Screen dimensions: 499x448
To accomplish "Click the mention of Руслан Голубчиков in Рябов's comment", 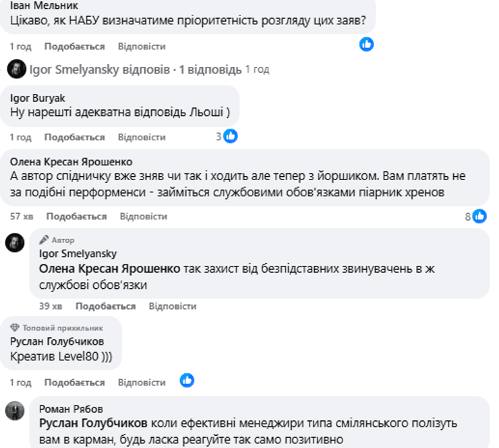I will [93, 423].
